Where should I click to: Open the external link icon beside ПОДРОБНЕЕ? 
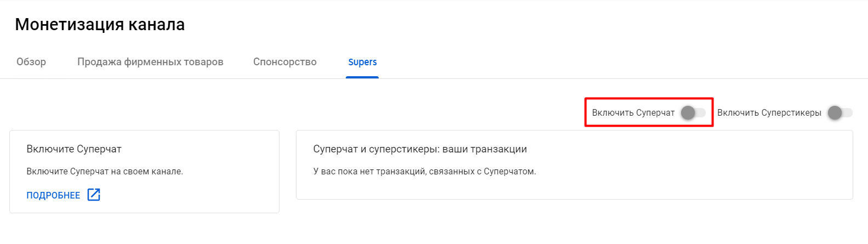point(94,195)
